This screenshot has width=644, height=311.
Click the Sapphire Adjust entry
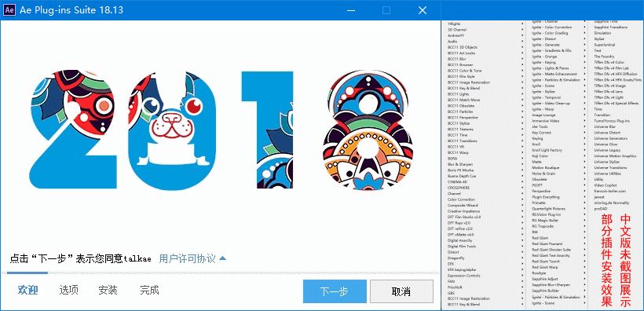click(544, 279)
